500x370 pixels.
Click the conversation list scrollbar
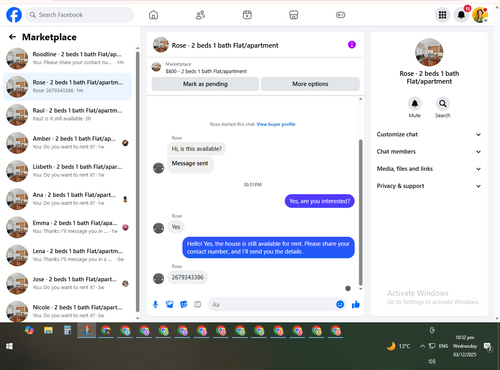(x=137, y=182)
